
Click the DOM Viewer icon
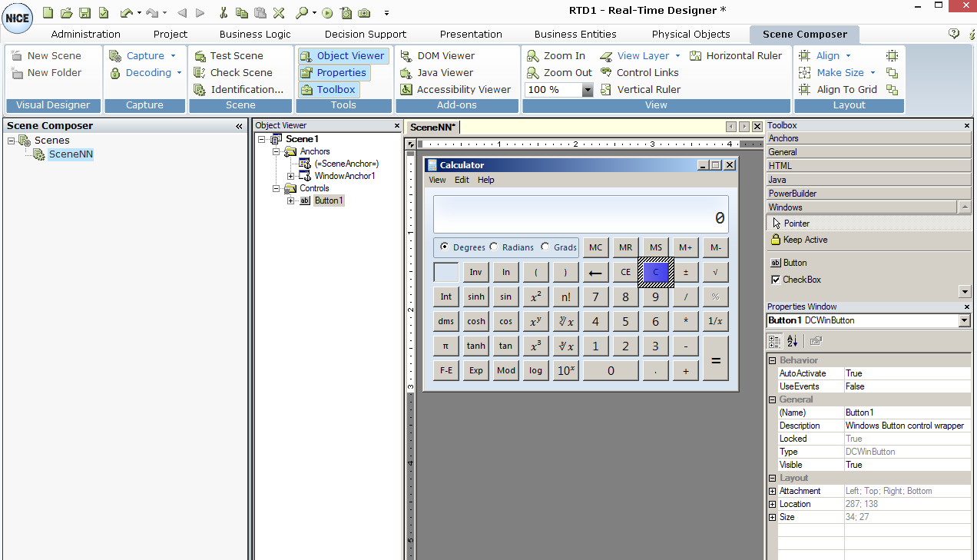[406, 56]
